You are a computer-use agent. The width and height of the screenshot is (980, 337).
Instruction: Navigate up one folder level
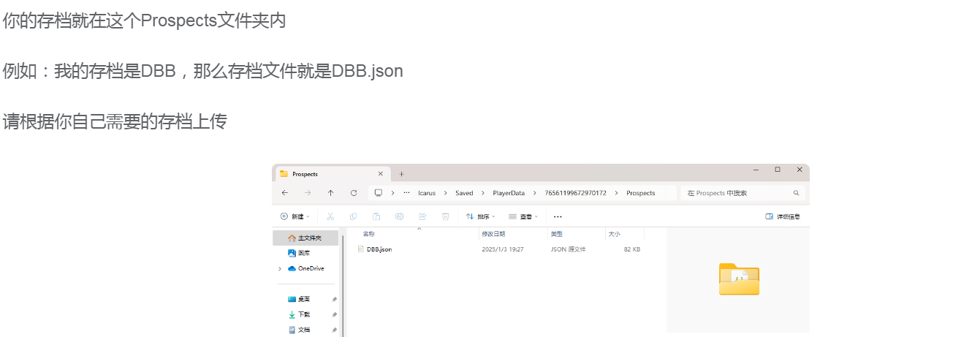point(330,193)
